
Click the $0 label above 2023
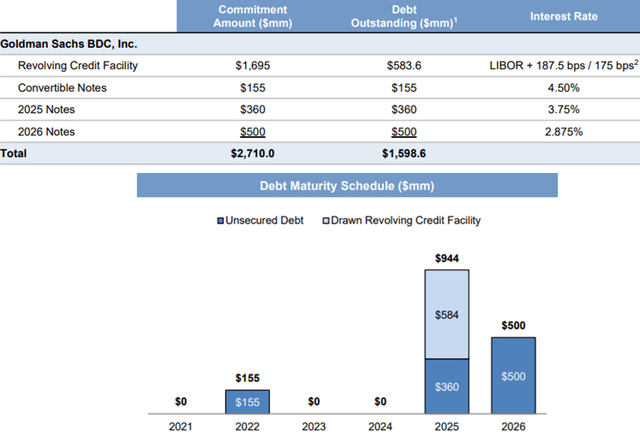pos(314,402)
